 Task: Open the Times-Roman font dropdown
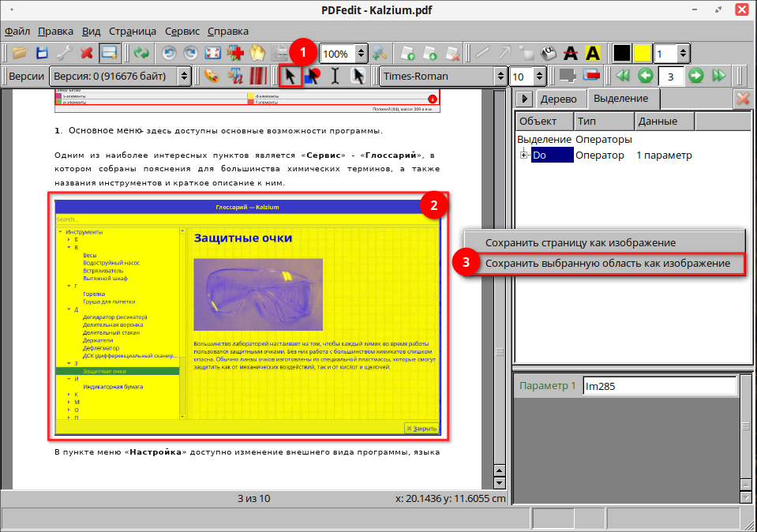coord(442,76)
